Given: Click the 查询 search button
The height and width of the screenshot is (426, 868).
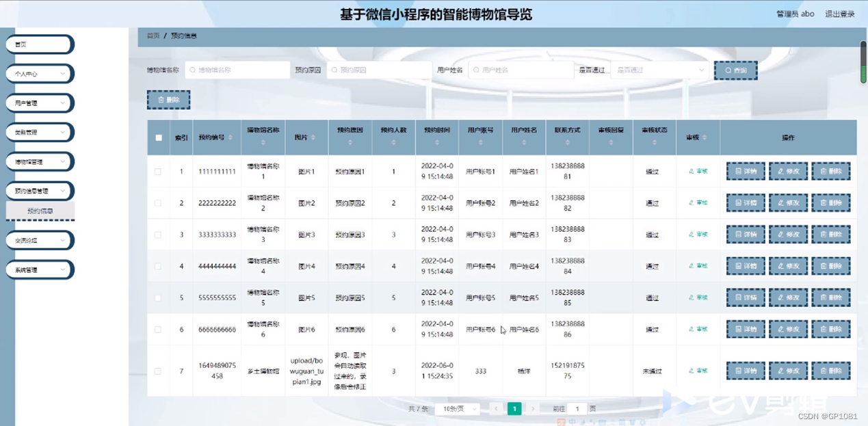Looking at the screenshot, I should point(735,70).
